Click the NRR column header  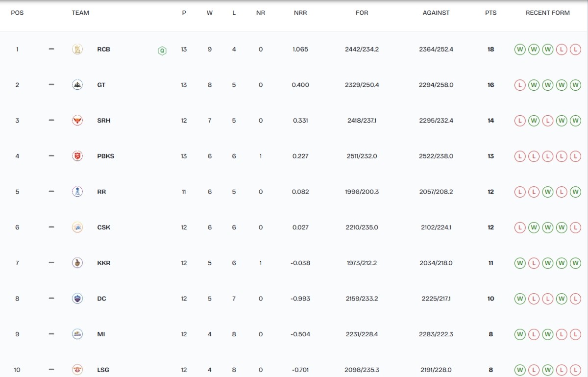click(x=300, y=13)
